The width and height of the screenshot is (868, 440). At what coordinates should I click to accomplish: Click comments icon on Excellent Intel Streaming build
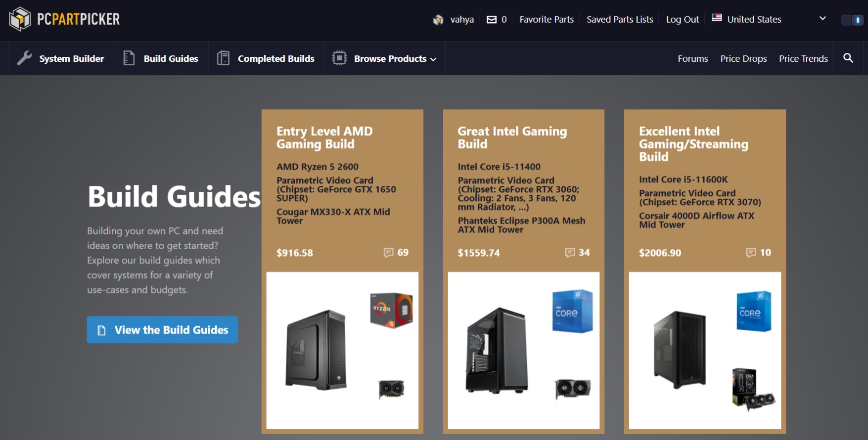(x=751, y=253)
